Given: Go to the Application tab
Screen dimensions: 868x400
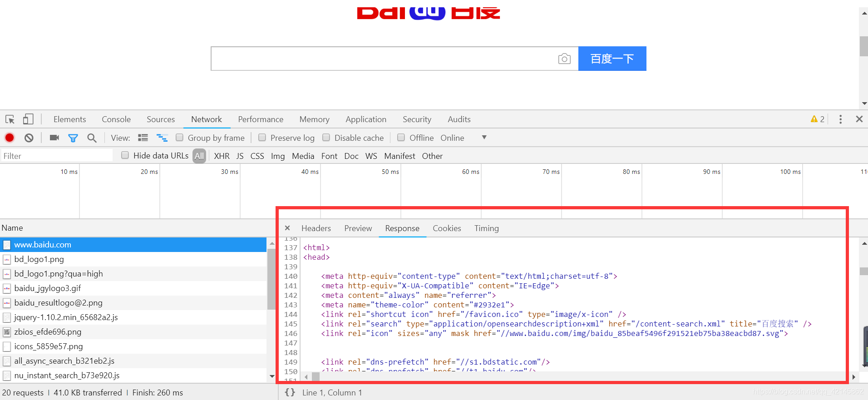Looking at the screenshot, I should pyautogui.click(x=366, y=119).
